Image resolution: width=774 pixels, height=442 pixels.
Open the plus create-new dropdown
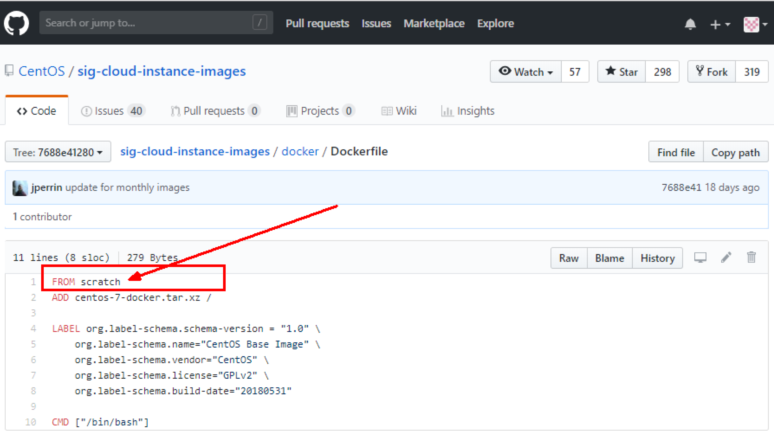(x=720, y=24)
